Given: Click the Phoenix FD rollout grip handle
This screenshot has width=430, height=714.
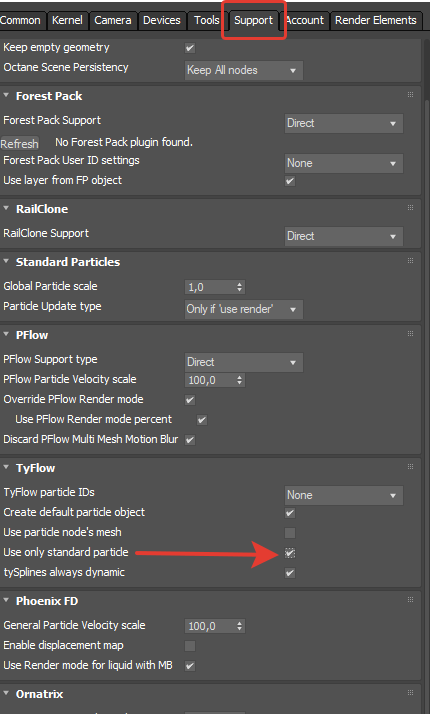Looking at the screenshot, I should pos(410,600).
